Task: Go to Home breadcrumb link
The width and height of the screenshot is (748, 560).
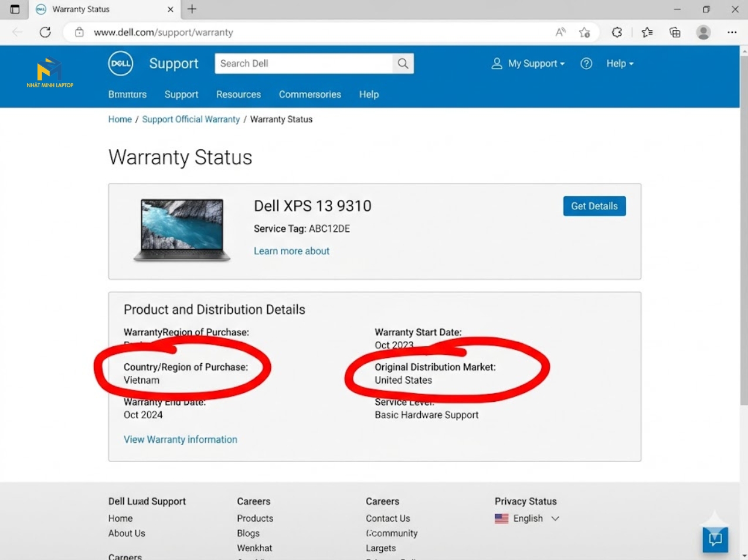Action: pyautogui.click(x=120, y=119)
